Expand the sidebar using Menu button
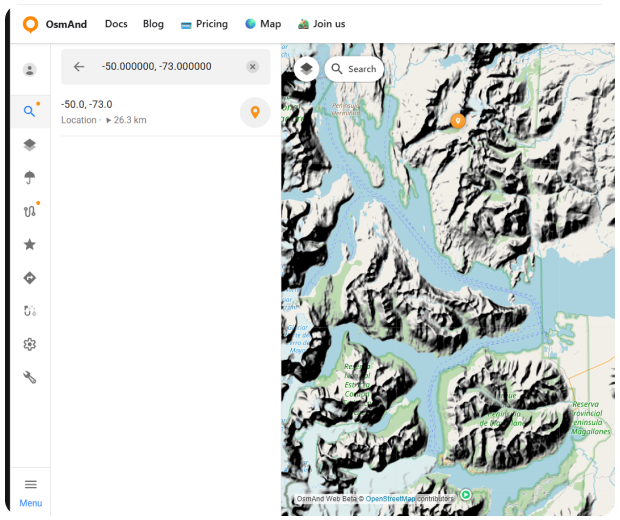This screenshot has width=620, height=520. coord(30,491)
